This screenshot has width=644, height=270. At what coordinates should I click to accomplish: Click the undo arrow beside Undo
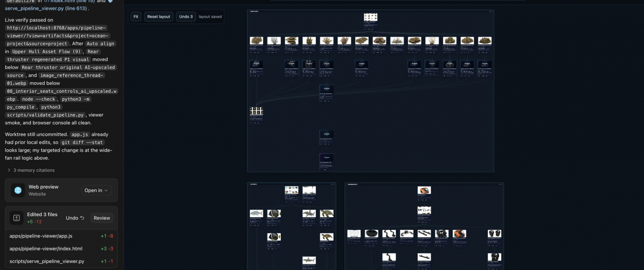point(82,218)
